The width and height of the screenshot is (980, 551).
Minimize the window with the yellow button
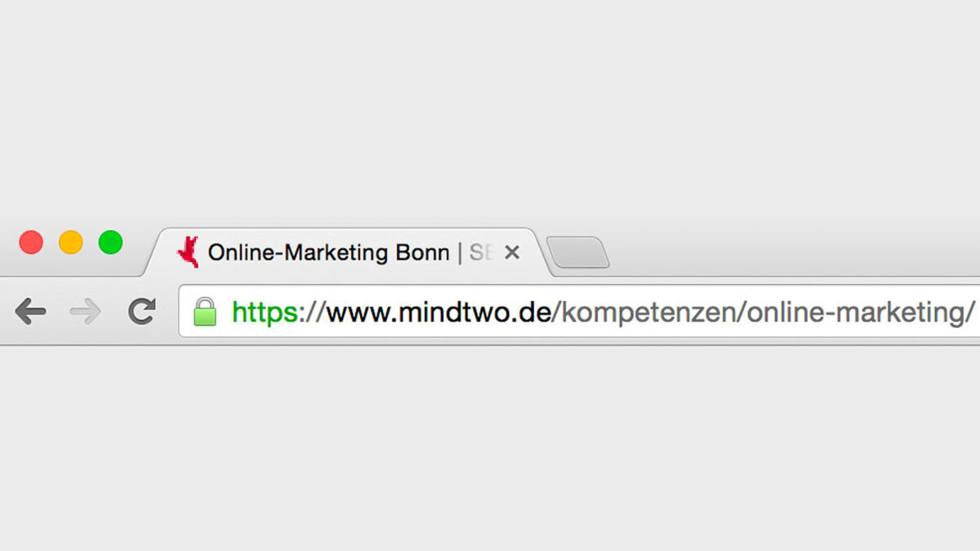tap(71, 242)
